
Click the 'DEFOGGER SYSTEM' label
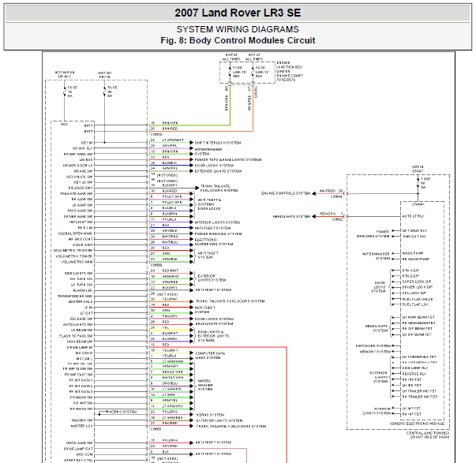pyautogui.click(x=373, y=346)
